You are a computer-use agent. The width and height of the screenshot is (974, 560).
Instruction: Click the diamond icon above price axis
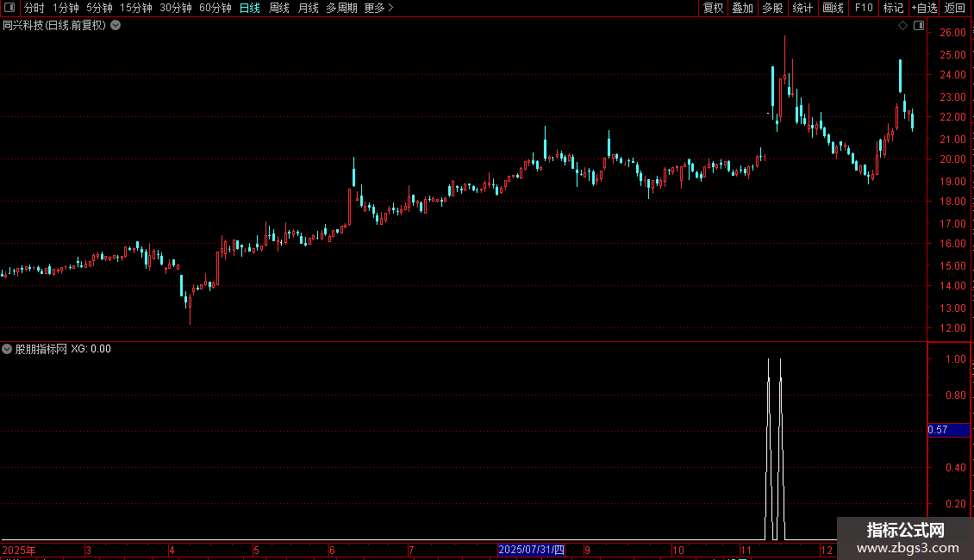pos(903,26)
